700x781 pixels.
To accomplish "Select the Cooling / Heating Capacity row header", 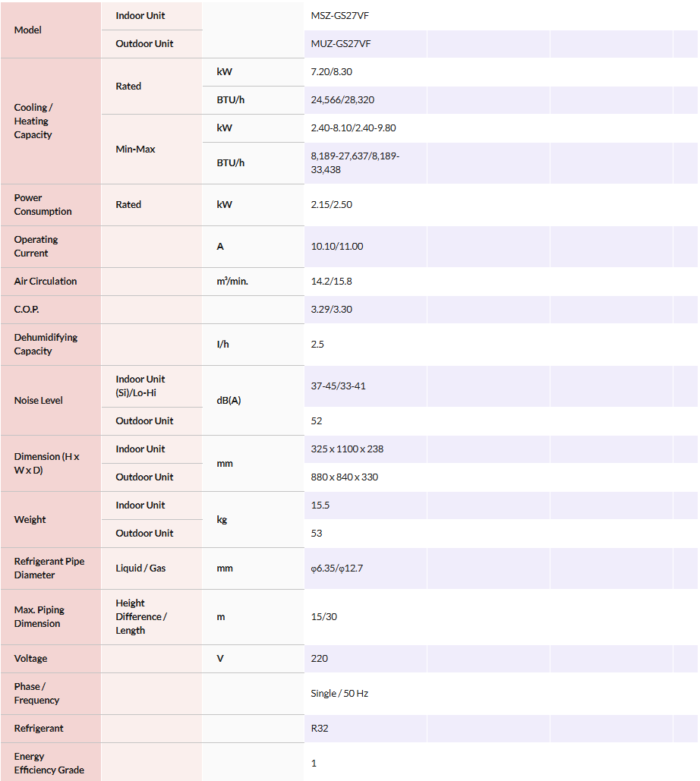I will pyautogui.click(x=33, y=121).
